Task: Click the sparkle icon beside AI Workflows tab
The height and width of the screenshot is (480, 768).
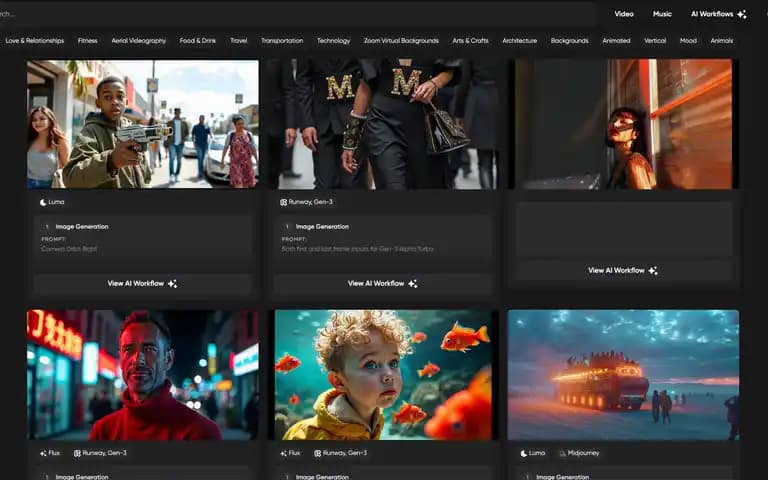Action: coord(742,14)
